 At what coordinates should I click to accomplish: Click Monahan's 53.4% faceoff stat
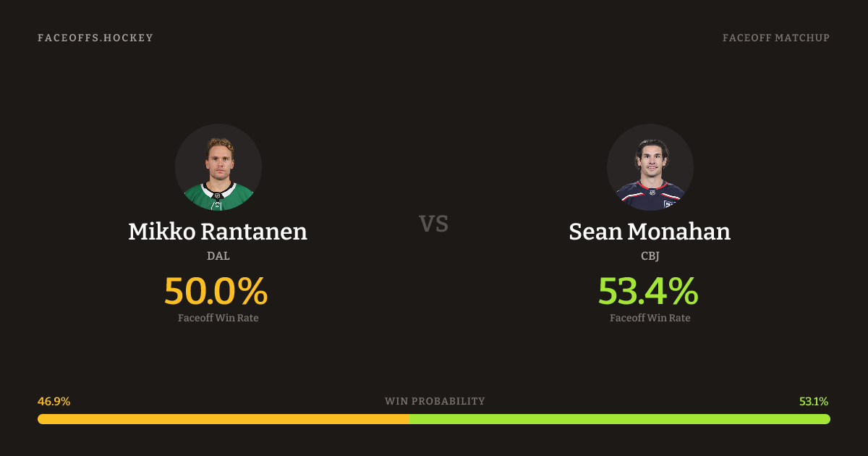point(648,291)
